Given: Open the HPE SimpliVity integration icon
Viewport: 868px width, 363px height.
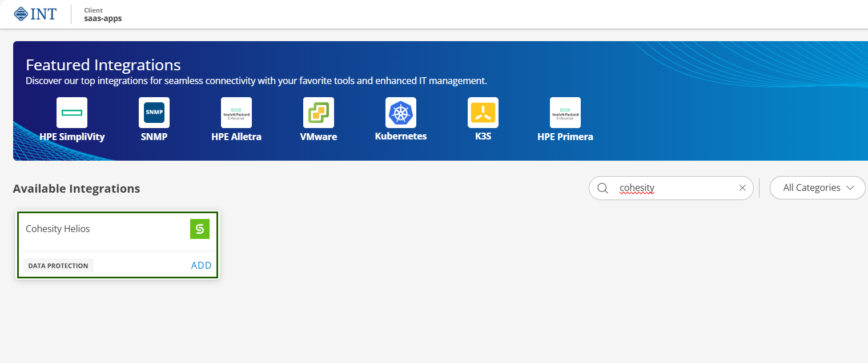Looking at the screenshot, I should tap(72, 113).
